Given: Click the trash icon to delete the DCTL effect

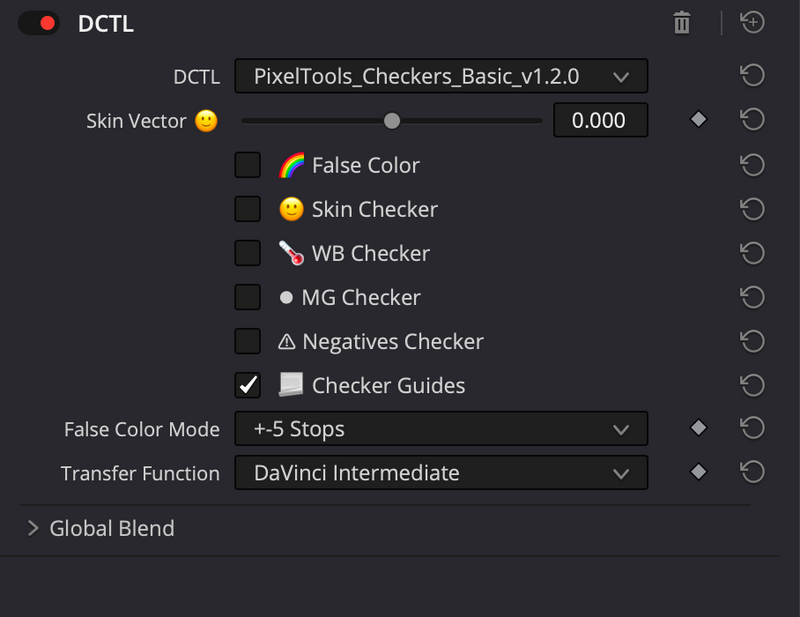Looking at the screenshot, I should point(681,22).
